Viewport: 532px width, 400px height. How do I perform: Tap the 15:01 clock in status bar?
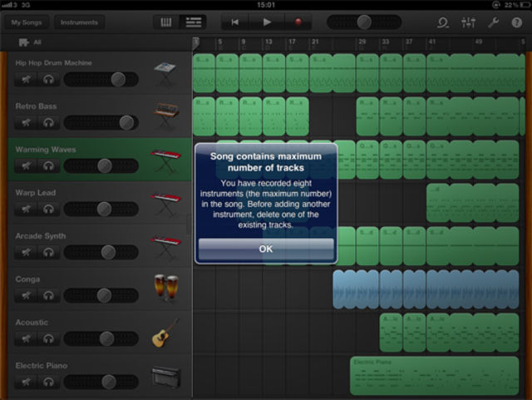point(266,5)
